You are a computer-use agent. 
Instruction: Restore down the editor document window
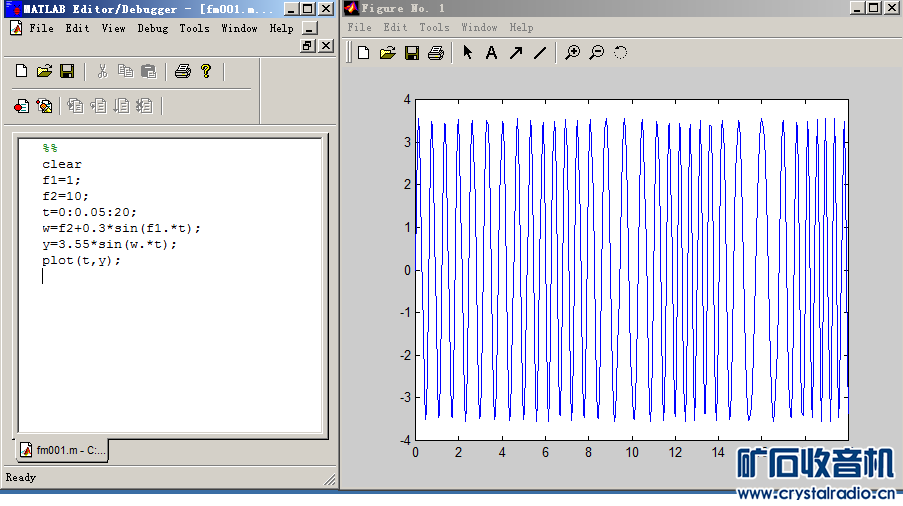pyautogui.click(x=308, y=46)
